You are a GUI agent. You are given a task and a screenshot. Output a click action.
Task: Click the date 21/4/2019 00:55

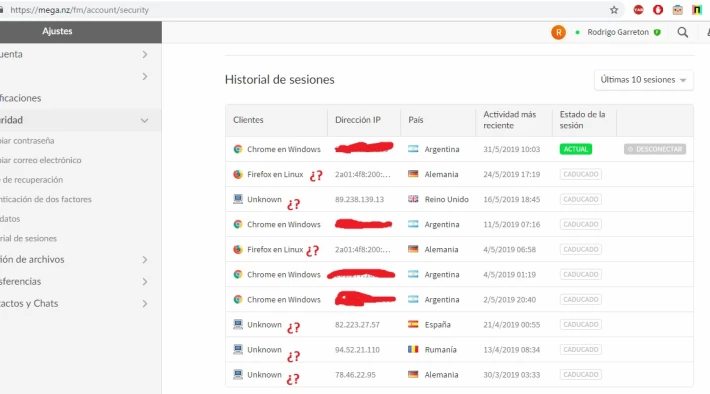pyautogui.click(x=511, y=325)
